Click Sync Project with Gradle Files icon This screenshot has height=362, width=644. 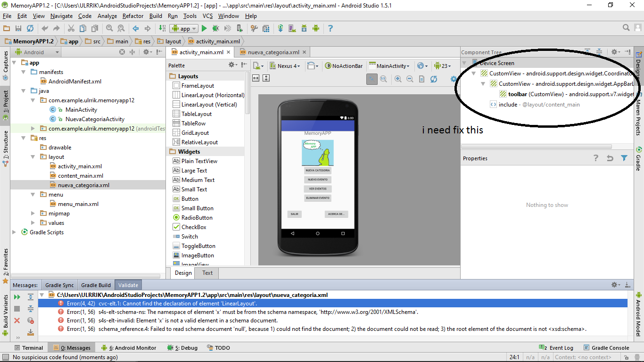[281, 29]
